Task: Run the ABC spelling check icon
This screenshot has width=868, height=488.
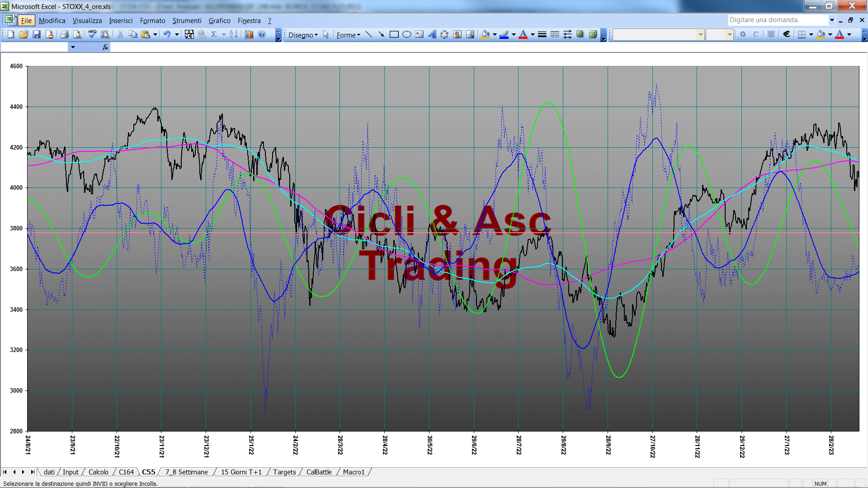Action: [92, 34]
